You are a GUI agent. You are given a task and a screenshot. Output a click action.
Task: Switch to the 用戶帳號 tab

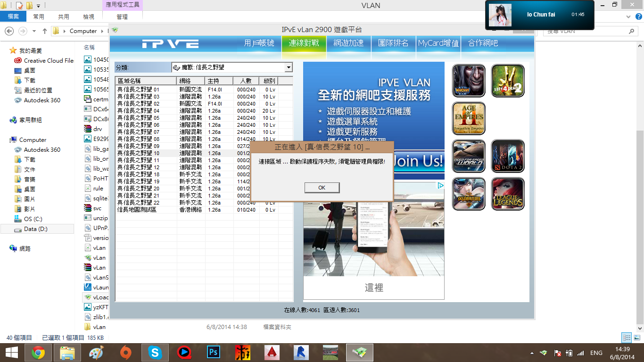pos(259,43)
